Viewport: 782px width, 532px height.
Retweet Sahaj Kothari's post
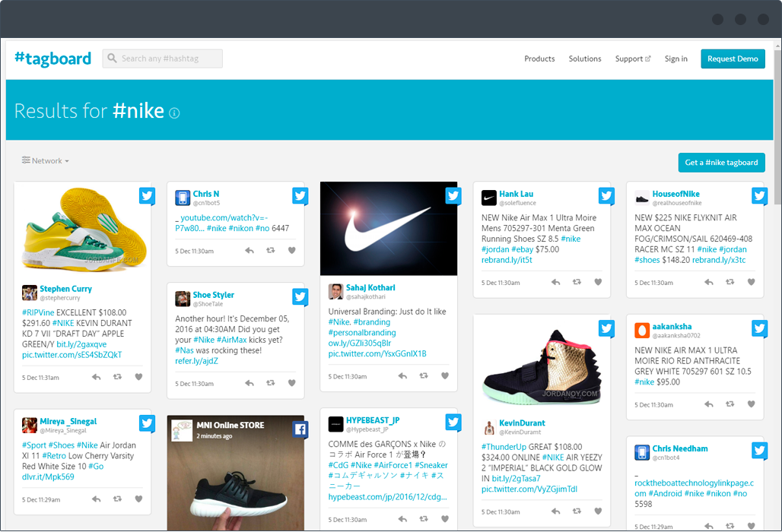point(424,376)
